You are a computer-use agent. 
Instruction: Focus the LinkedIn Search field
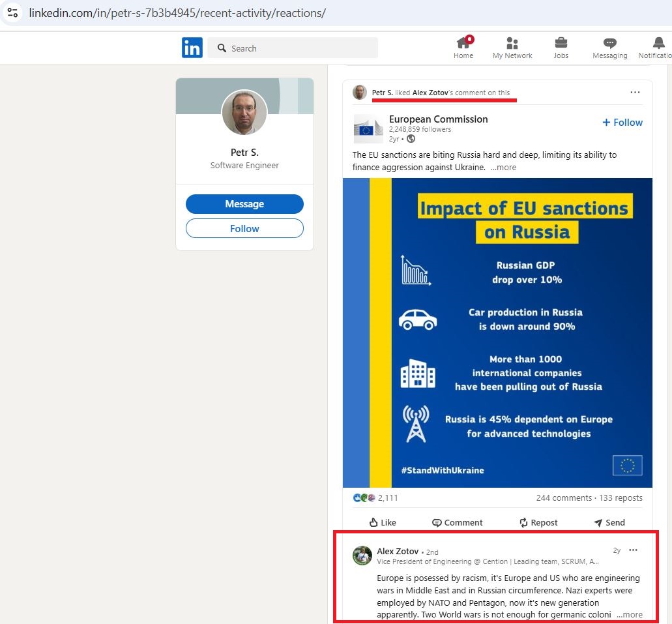[293, 48]
